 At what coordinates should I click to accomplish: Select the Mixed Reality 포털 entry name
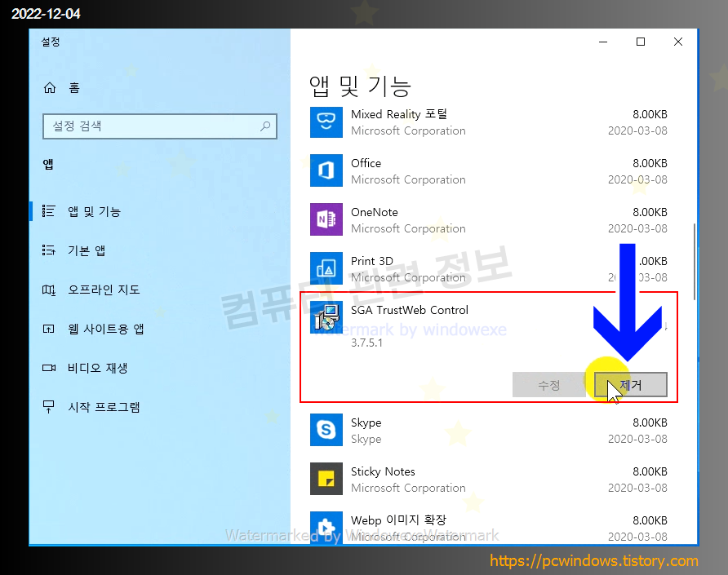click(399, 114)
